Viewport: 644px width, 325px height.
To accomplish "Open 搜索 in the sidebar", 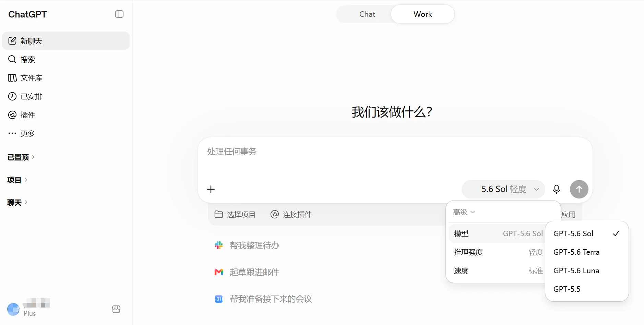I will (66, 59).
